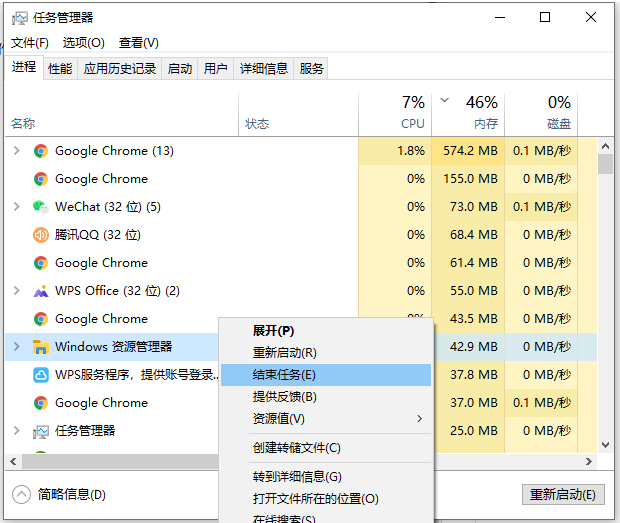The image size is (620, 523).
Task: Expand the Google Chrome (13) process group
Action: point(16,151)
